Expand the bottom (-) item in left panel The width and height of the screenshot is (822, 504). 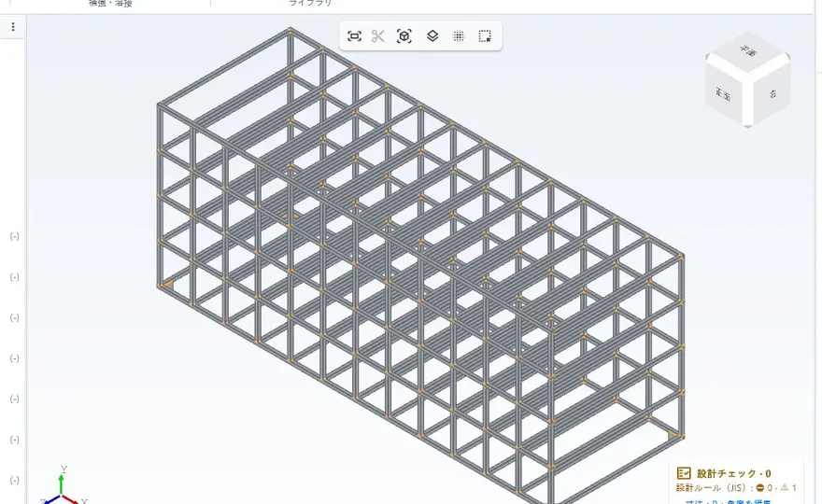point(15,480)
